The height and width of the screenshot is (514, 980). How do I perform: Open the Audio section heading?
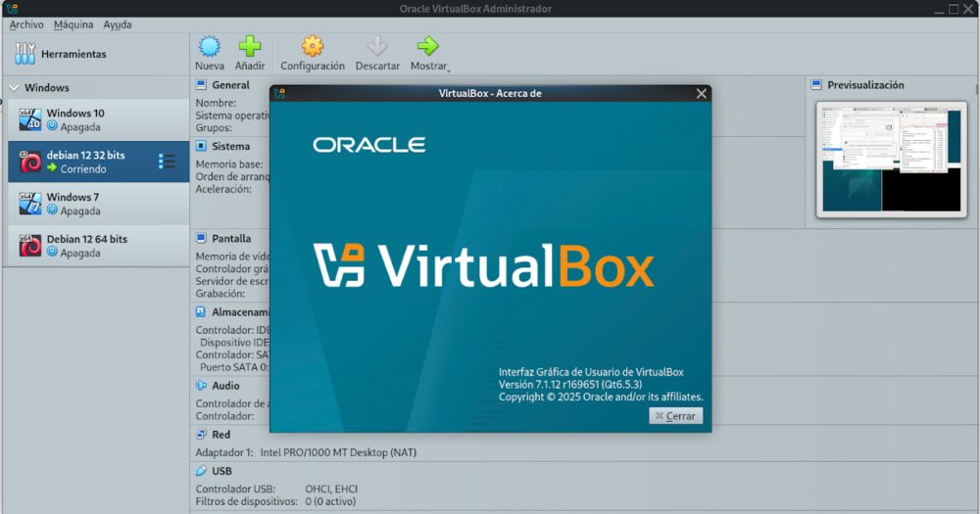coord(225,386)
